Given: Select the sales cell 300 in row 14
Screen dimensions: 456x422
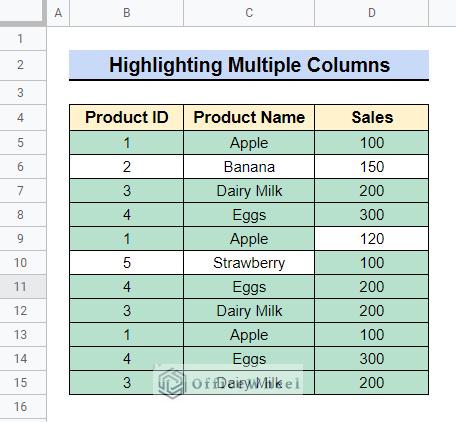Looking at the screenshot, I should 372,359.
